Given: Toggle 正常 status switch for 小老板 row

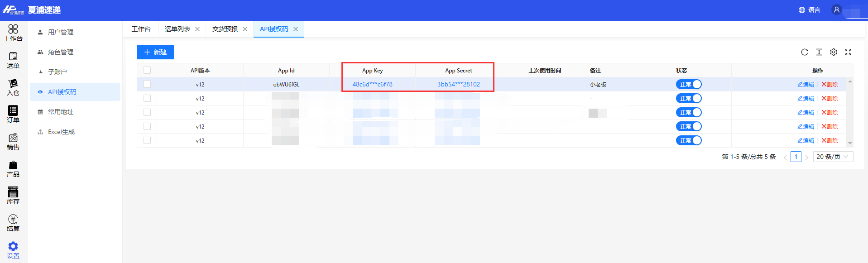Looking at the screenshot, I should tap(689, 84).
